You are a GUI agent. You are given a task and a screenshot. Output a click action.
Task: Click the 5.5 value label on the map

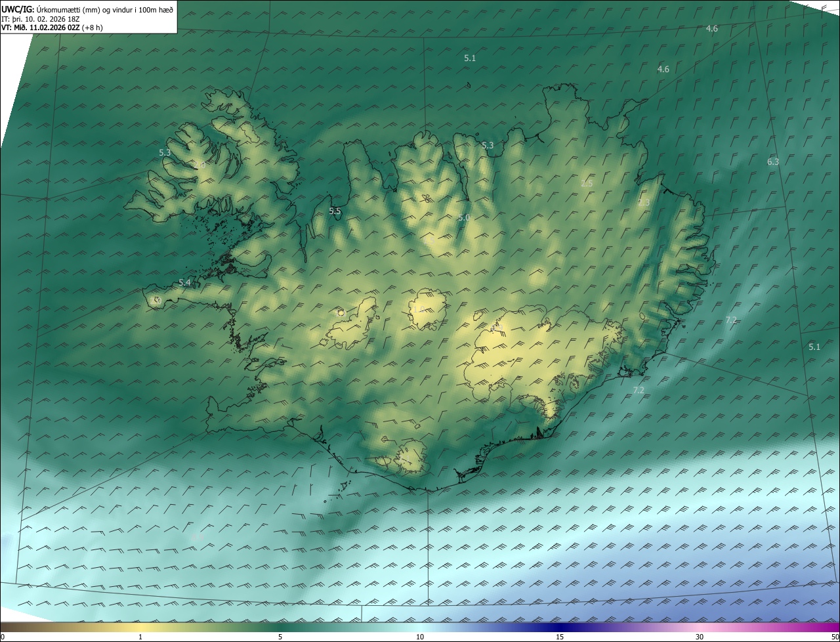[335, 211]
